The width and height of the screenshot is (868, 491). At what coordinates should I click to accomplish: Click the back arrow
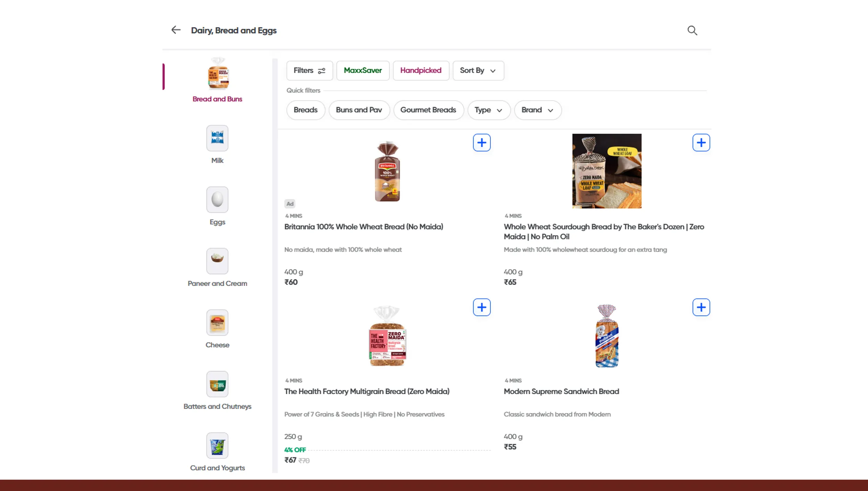pyautogui.click(x=176, y=30)
